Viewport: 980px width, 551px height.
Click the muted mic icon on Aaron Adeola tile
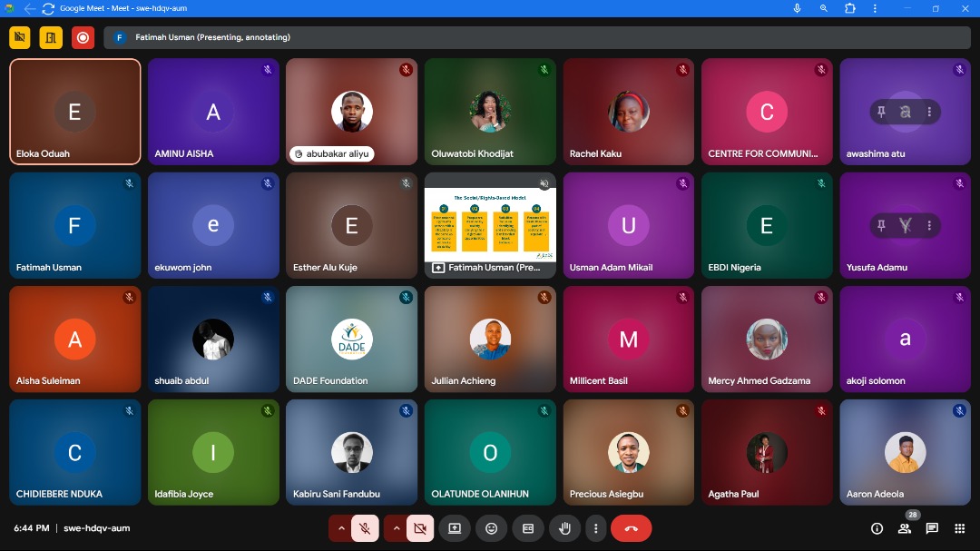[959, 410]
